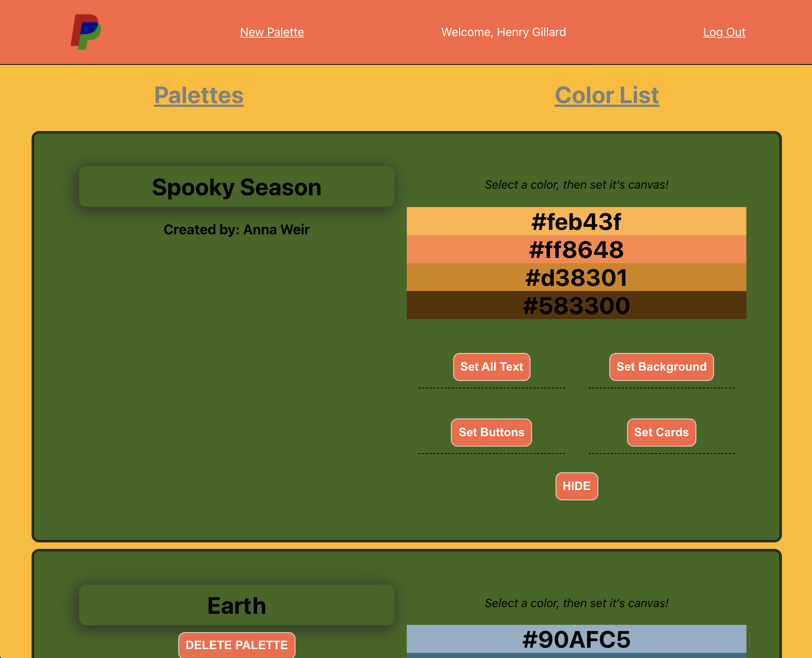Hide the Spooky Season palette controls
Image resolution: width=812 pixels, height=658 pixels.
pos(576,486)
